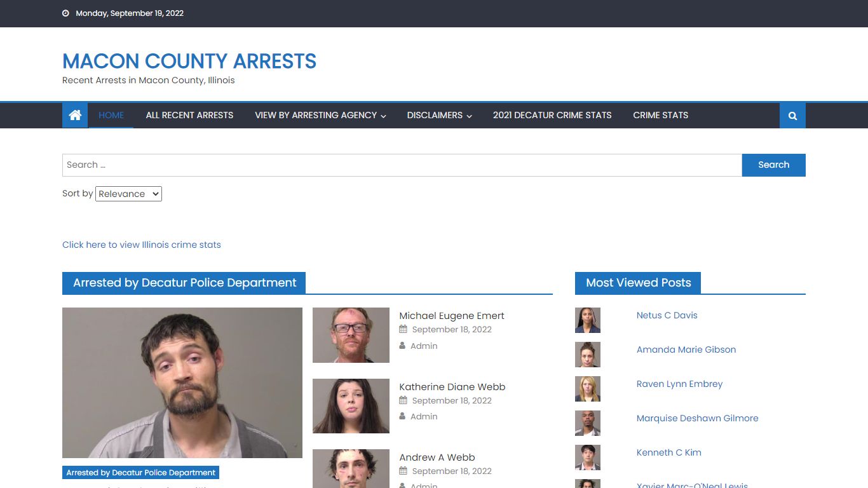Image resolution: width=868 pixels, height=488 pixels.
Task: Click link to view Illinois crime stats
Action: pos(142,245)
